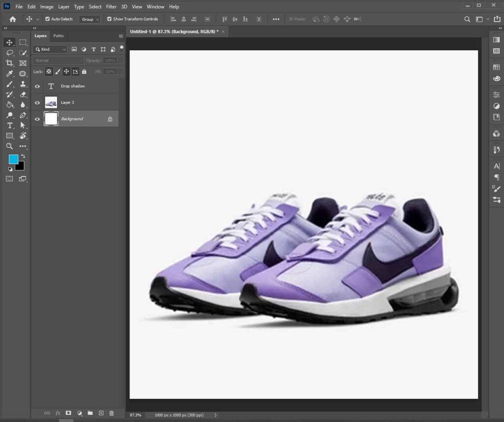This screenshot has height=422, width=504.
Task: Toggle lock transparent pixels
Action: pos(49,71)
